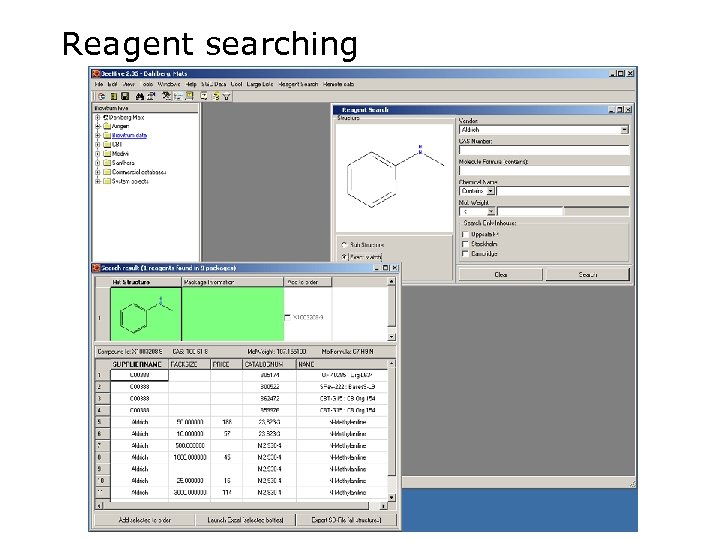The image size is (720, 540).
Task: Open the Mol. Weight operator dropdown
Action: pos(490,212)
